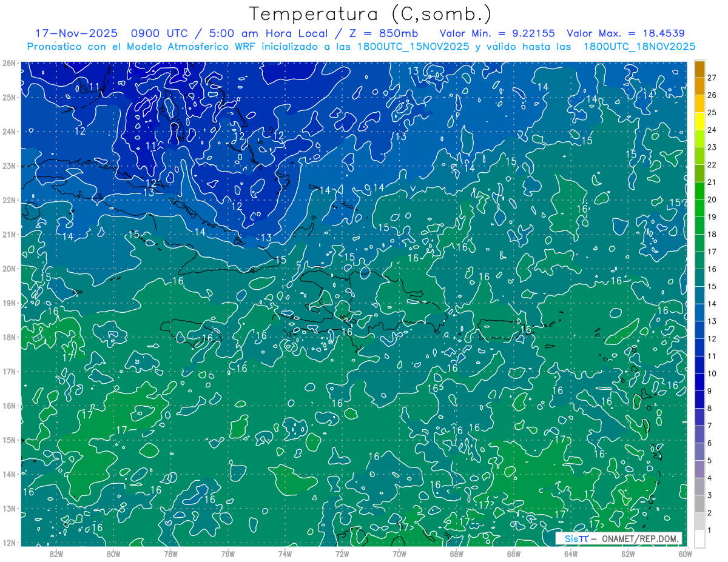
Task: Click the '72W' longitude axis label
Action: pyautogui.click(x=342, y=554)
